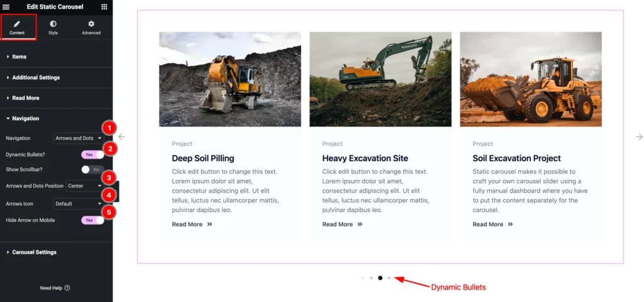Image resolution: width=644 pixels, height=302 pixels.
Task: Expand the Read More section
Action: coord(56,98)
